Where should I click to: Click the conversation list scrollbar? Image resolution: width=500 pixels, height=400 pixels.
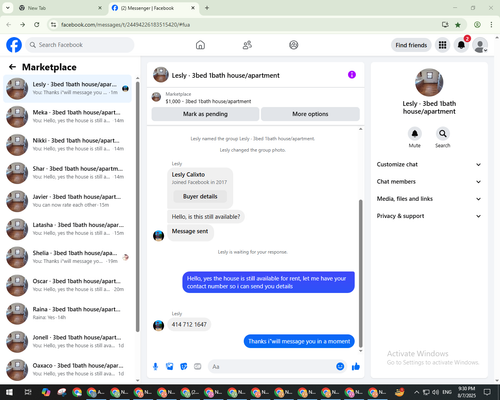[137, 207]
